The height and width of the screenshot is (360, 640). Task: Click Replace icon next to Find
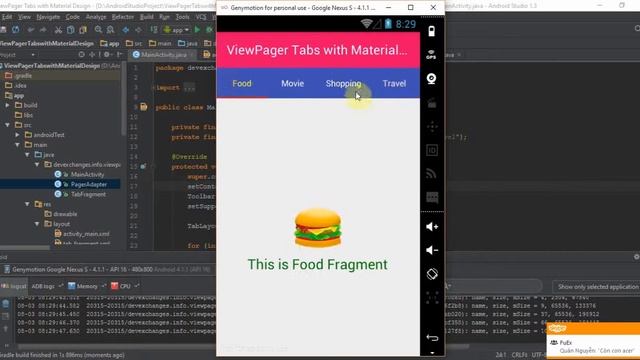click(x=111, y=30)
